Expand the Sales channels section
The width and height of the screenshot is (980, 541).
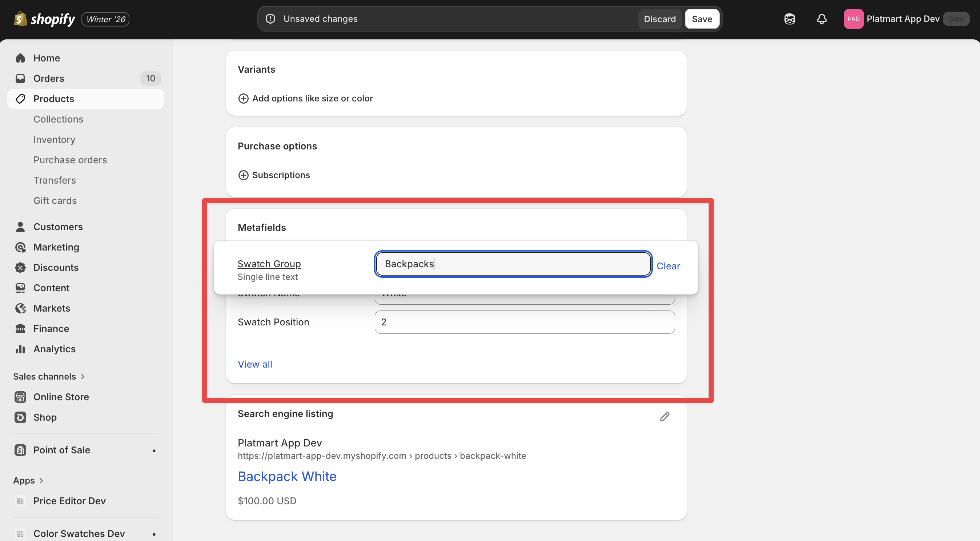[x=83, y=377]
